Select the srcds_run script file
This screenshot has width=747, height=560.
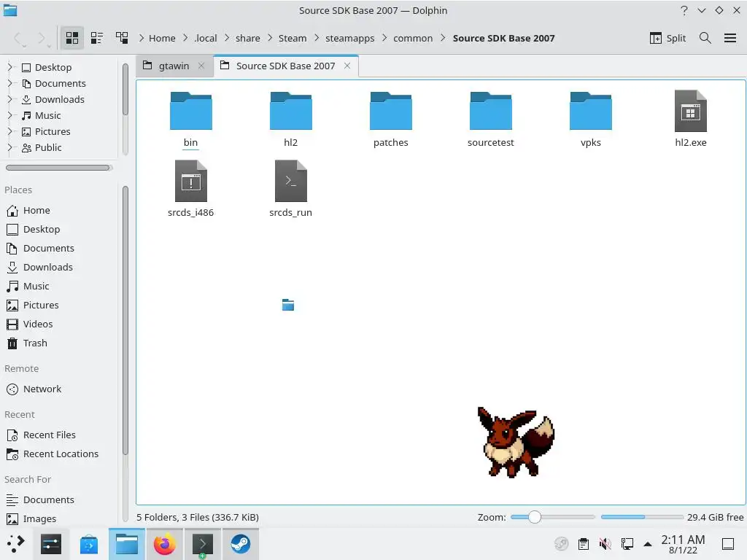click(x=290, y=189)
